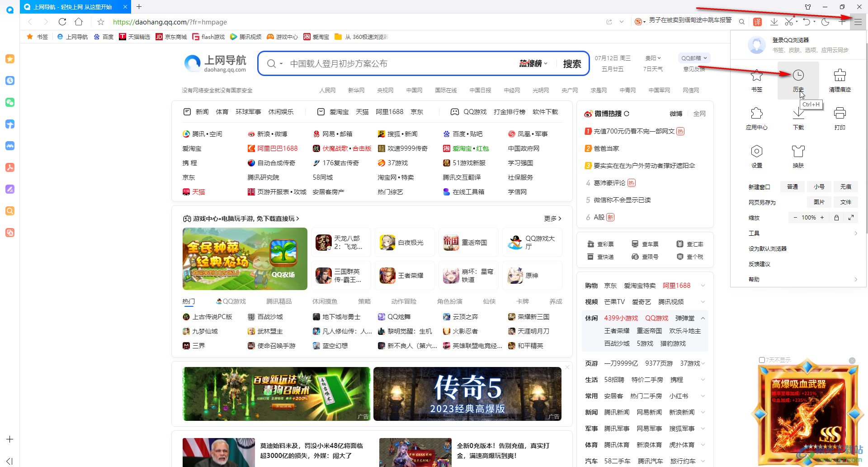Open the page translate icon

pos(758,22)
